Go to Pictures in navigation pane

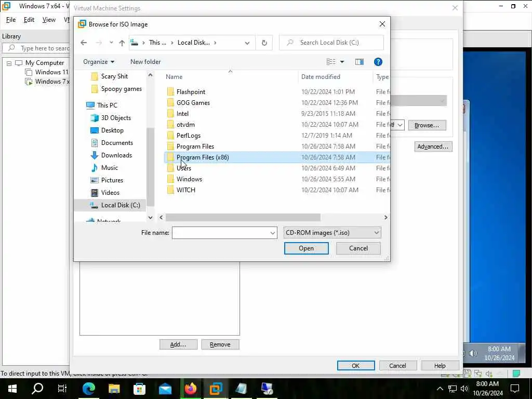tap(112, 180)
